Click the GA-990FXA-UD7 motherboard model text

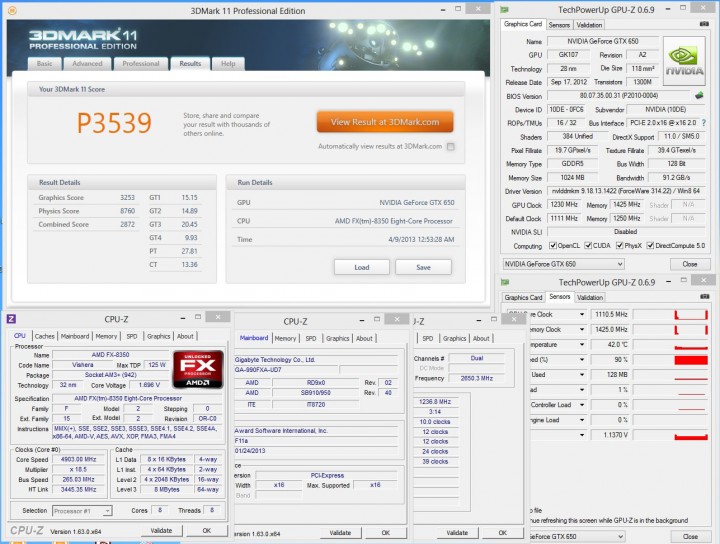258,370
